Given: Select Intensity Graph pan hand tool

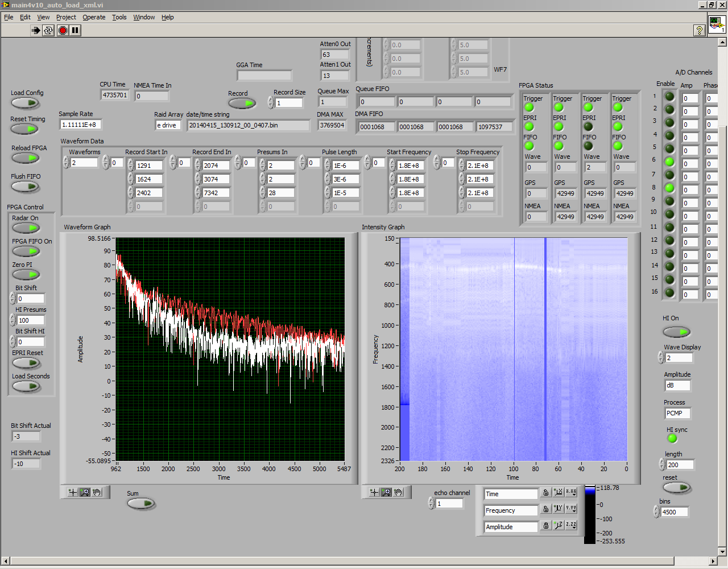Looking at the screenshot, I should tap(399, 492).
